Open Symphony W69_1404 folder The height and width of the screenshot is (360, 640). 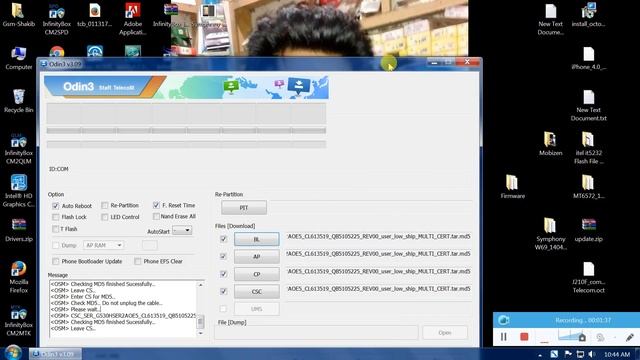click(550, 234)
